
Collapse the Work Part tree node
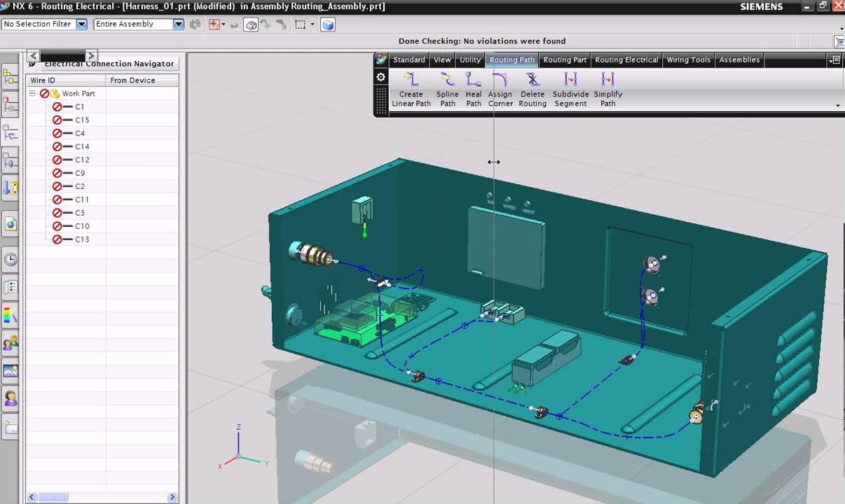[32, 93]
